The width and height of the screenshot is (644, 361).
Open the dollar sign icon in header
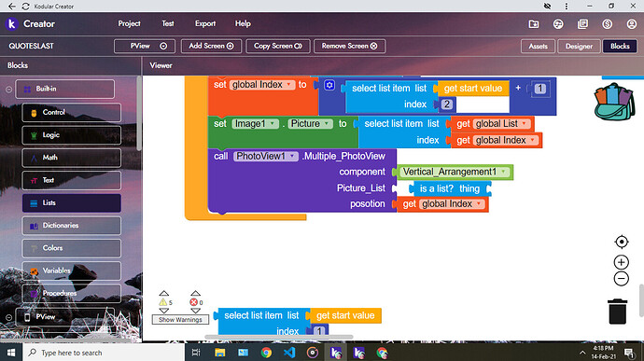tap(607, 24)
